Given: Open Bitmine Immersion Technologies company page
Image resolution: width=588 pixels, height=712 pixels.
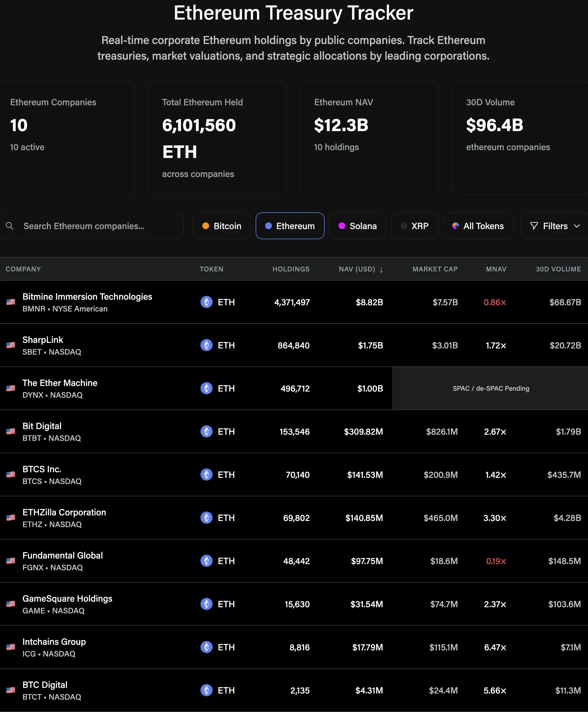Looking at the screenshot, I should tap(87, 297).
